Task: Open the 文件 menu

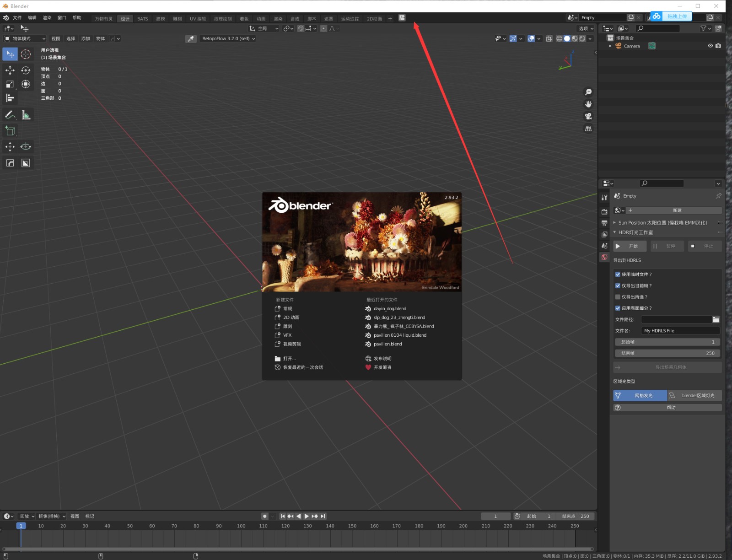Action: click(x=17, y=18)
